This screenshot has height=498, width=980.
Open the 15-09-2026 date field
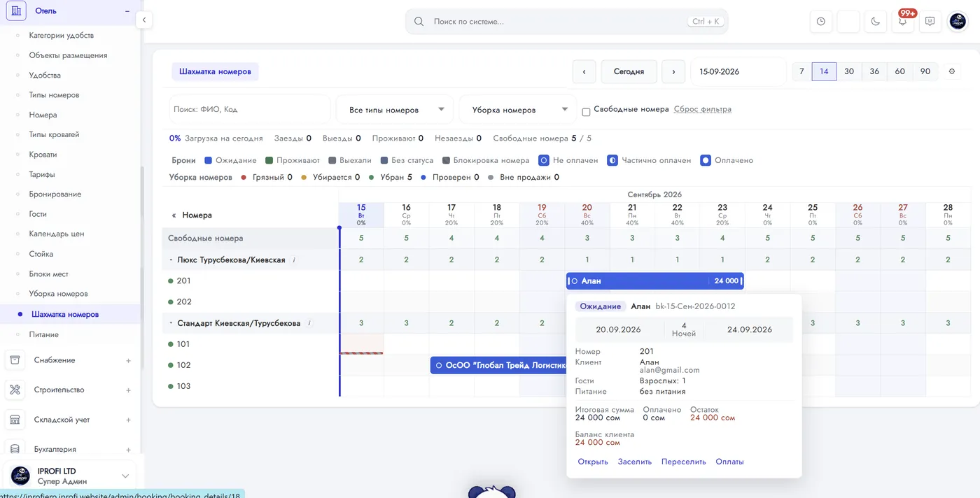click(x=738, y=71)
